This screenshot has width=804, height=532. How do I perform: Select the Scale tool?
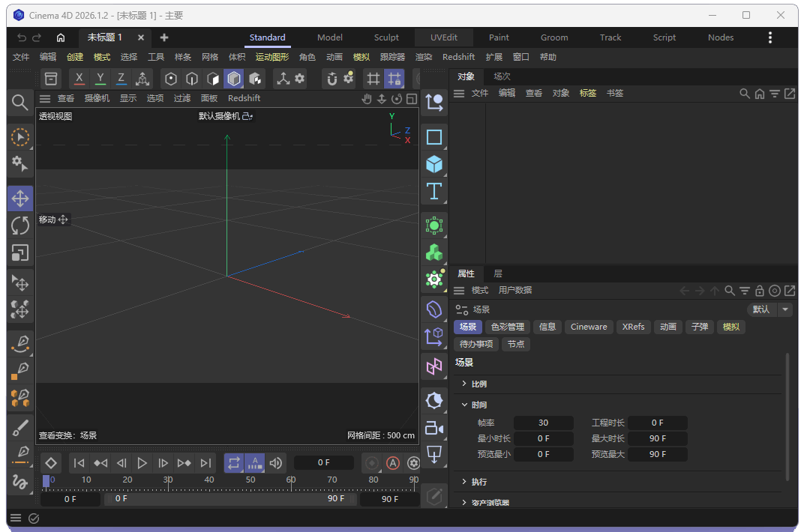tap(20, 253)
